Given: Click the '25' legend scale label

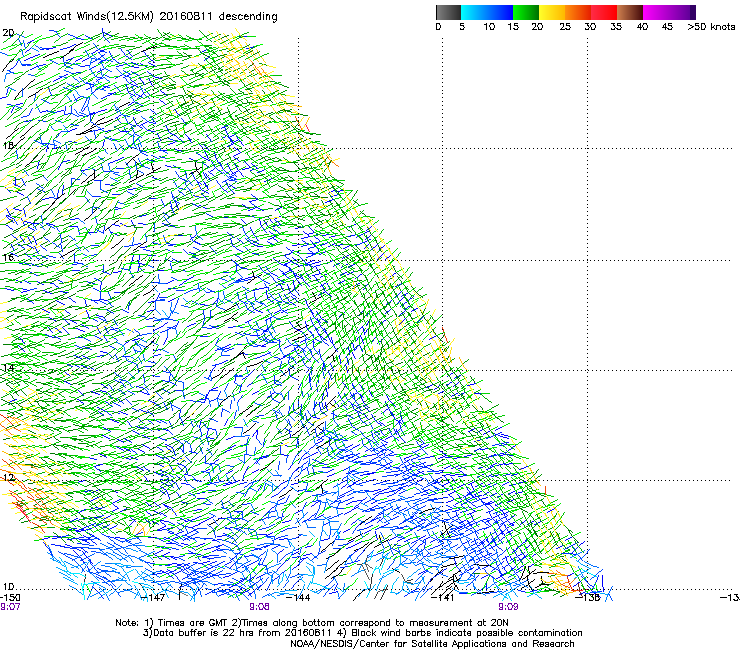Looking at the screenshot, I should (x=565, y=26).
